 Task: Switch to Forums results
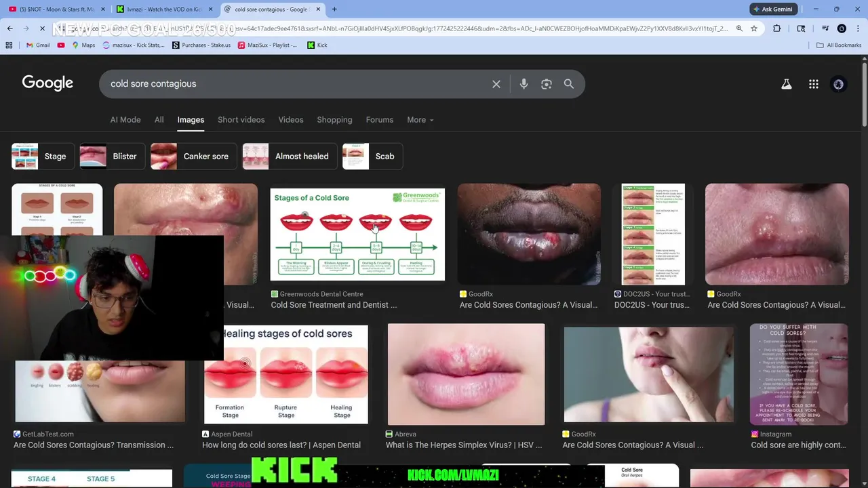(x=380, y=119)
